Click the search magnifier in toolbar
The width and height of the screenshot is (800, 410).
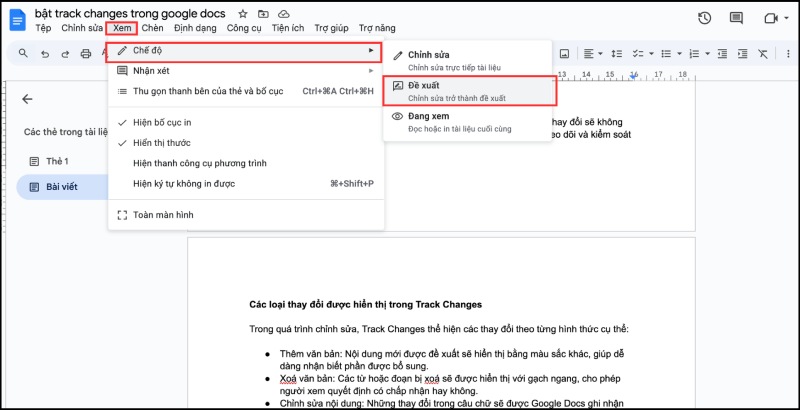[23, 54]
